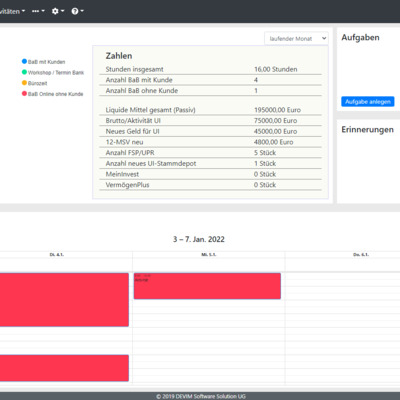Image resolution: width=400 pixels, height=400 pixels.
Task: Open the settings gear menu
Action: point(58,11)
